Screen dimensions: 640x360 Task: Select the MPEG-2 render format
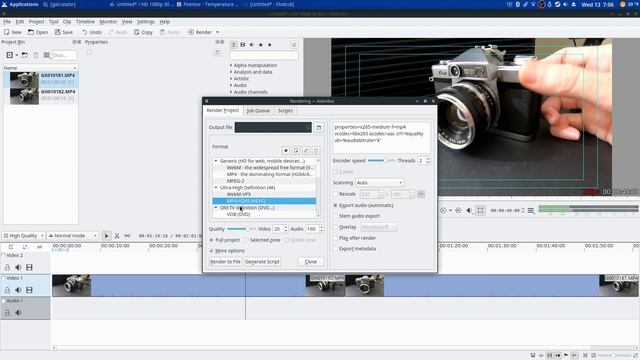[236, 181]
